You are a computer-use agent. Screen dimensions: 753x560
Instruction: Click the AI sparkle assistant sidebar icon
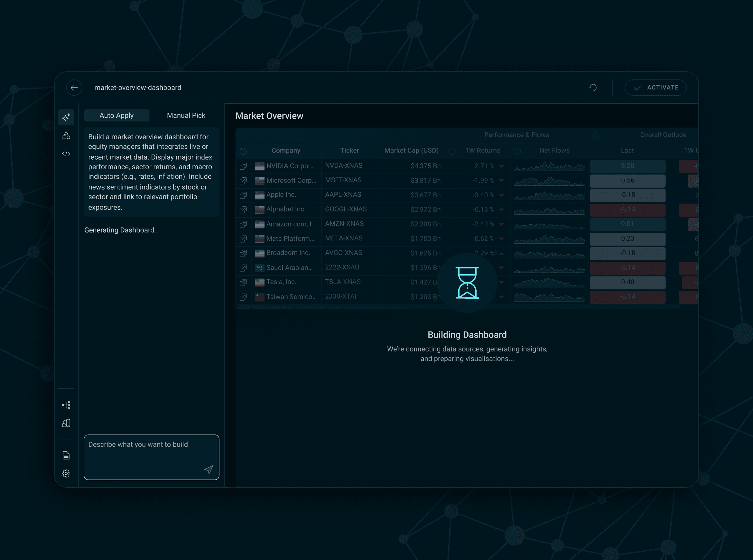point(66,117)
